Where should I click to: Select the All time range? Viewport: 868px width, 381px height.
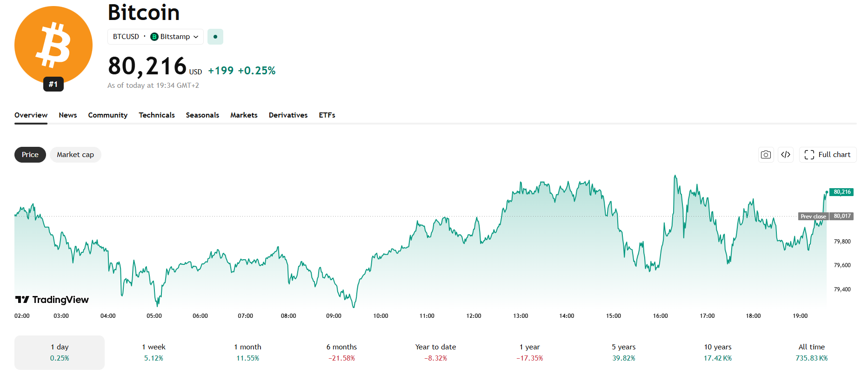click(x=812, y=353)
